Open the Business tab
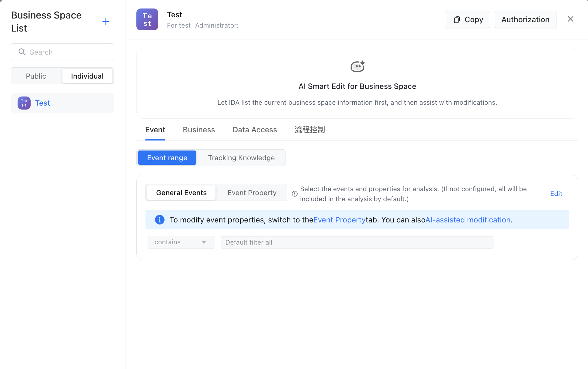 coord(199,130)
